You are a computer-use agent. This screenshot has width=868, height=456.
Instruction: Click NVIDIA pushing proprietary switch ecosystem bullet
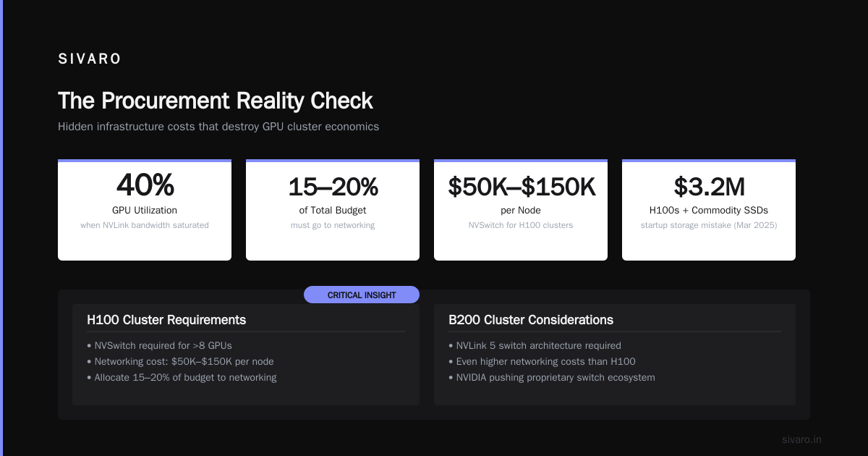click(552, 378)
